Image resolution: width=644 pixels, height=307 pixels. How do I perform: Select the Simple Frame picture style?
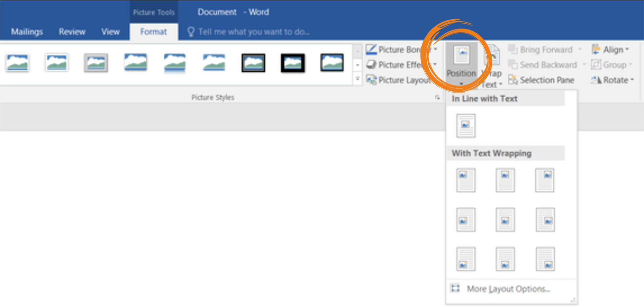17,63
